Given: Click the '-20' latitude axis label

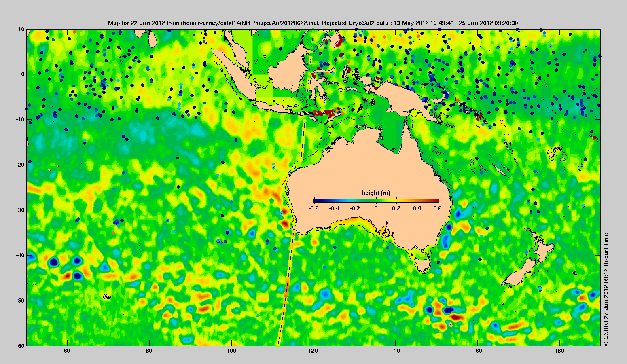Looking at the screenshot, I should click(x=20, y=165).
